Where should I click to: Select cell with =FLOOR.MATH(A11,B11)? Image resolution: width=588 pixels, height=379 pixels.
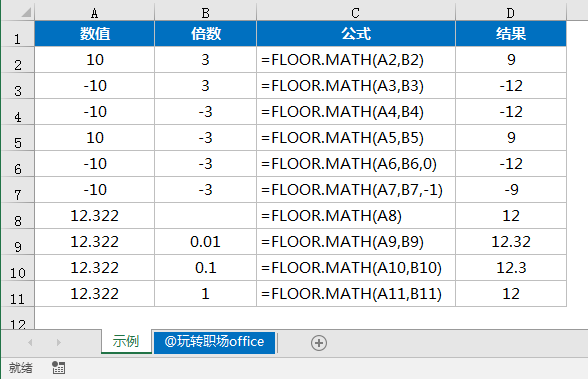pos(356,294)
